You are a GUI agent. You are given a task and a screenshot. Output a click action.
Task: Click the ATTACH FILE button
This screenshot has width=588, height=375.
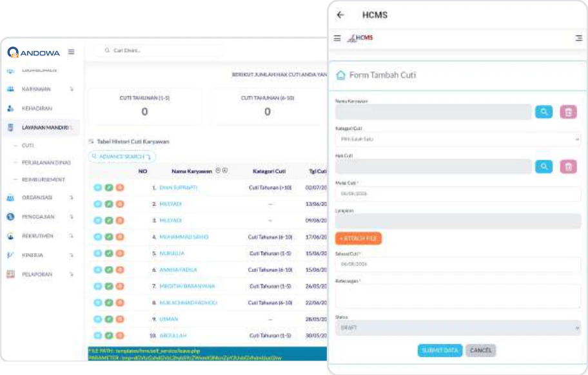click(358, 238)
